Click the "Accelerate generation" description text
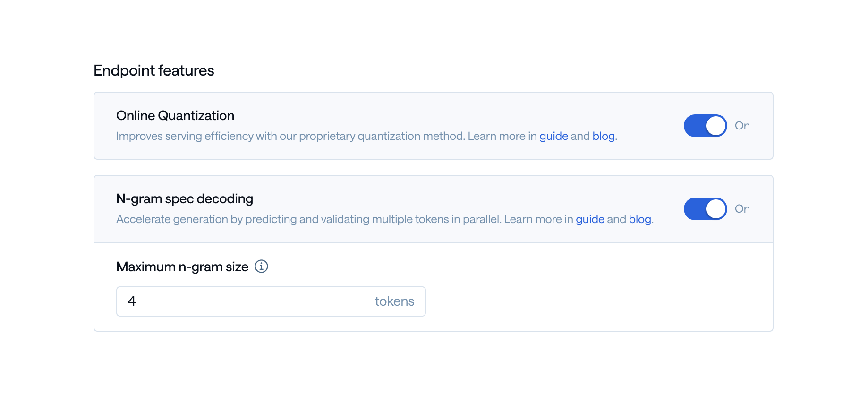868x396 pixels. pyautogui.click(x=384, y=219)
